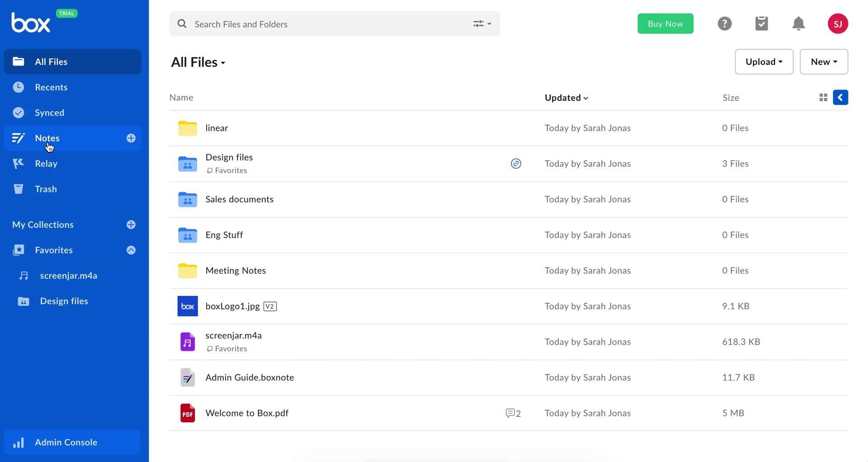Open the help question mark icon
This screenshot has width=868, height=462.
tap(724, 24)
